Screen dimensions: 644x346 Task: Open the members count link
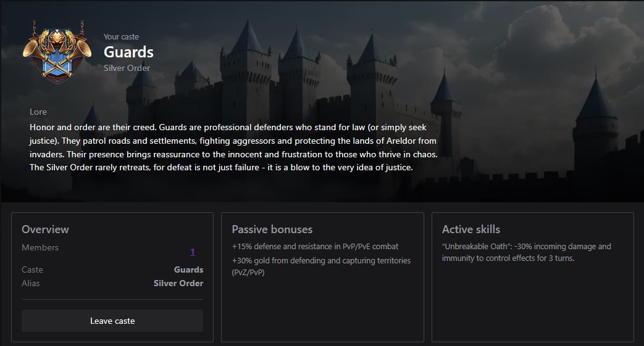point(193,252)
